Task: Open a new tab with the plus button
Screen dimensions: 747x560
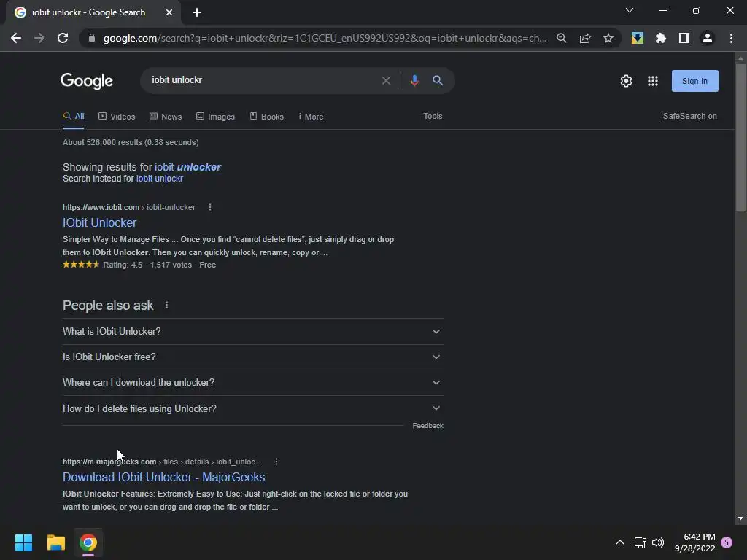Action: tap(197, 12)
